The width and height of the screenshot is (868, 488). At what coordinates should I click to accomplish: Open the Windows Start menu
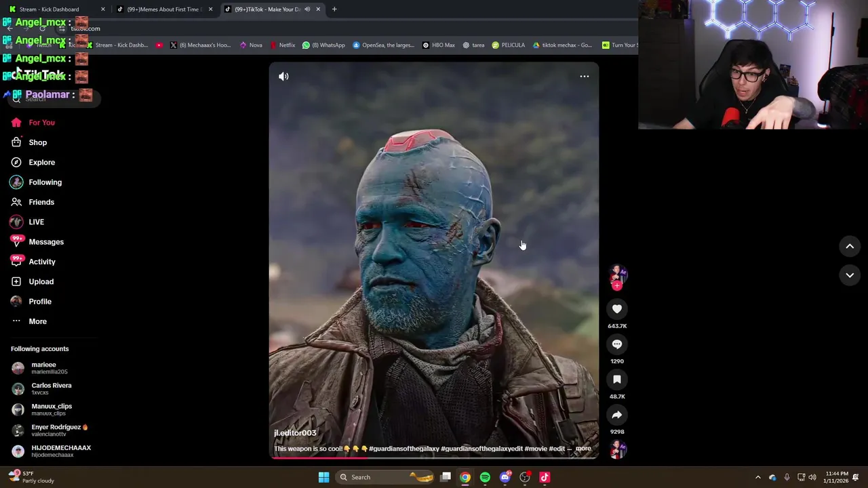(323, 477)
